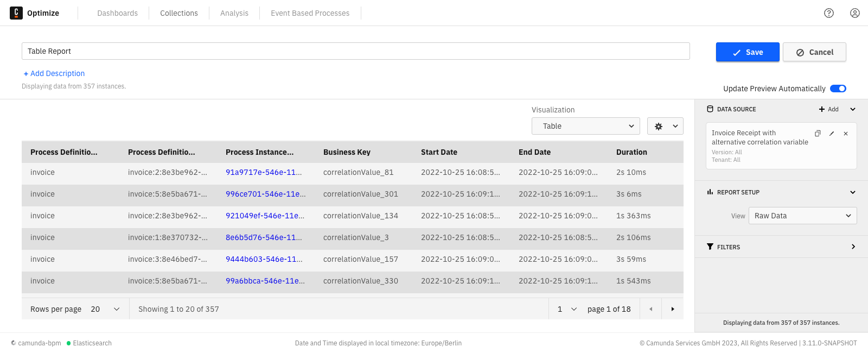Open process instance 921049ef link
The image size is (868, 353).
(265, 216)
